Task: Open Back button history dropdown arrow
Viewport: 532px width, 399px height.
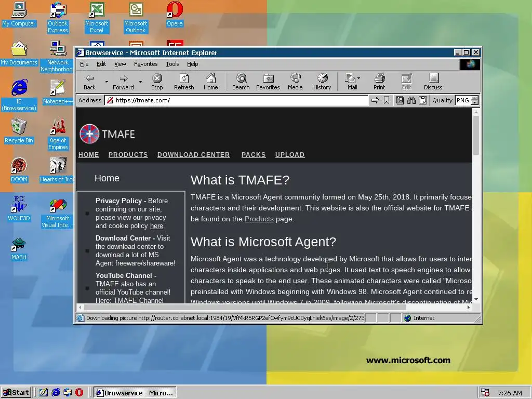Action: [x=107, y=82]
